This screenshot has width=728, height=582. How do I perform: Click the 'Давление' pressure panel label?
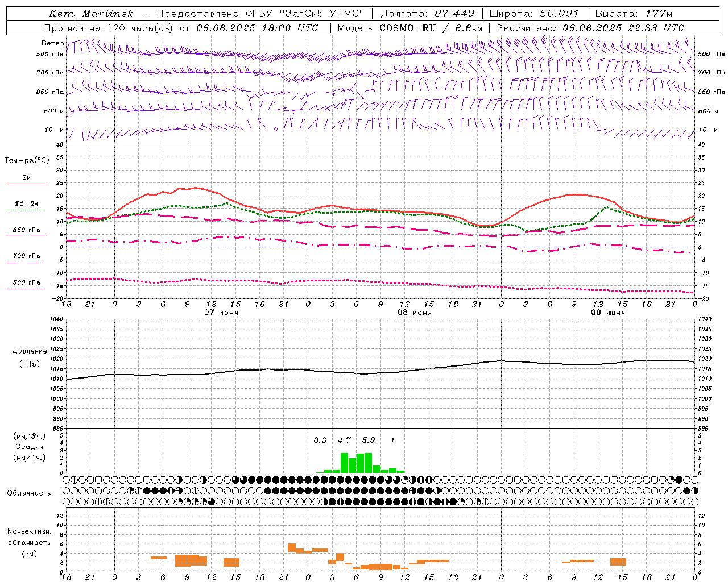point(30,351)
